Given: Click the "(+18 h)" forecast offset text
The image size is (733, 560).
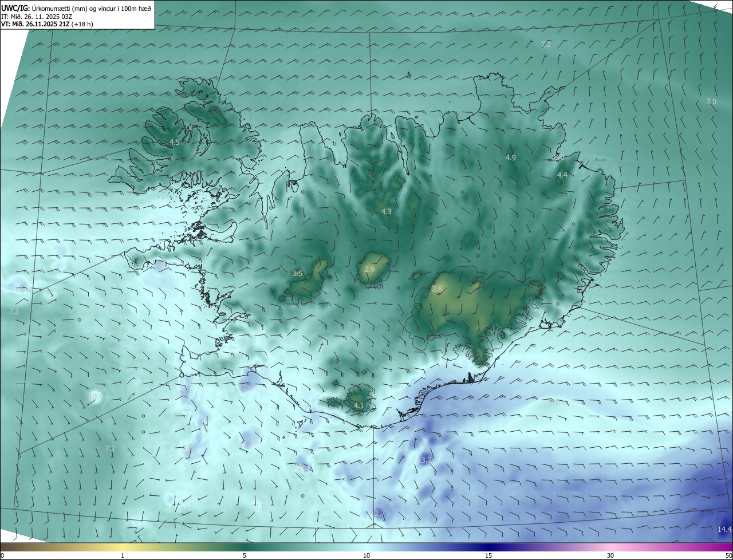Looking at the screenshot, I should (x=82, y=24).
